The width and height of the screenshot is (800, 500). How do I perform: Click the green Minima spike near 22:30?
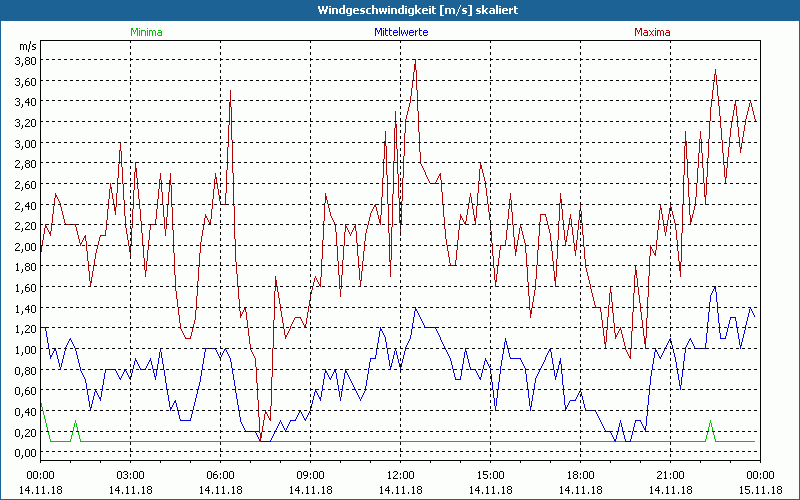coord(711,422)
